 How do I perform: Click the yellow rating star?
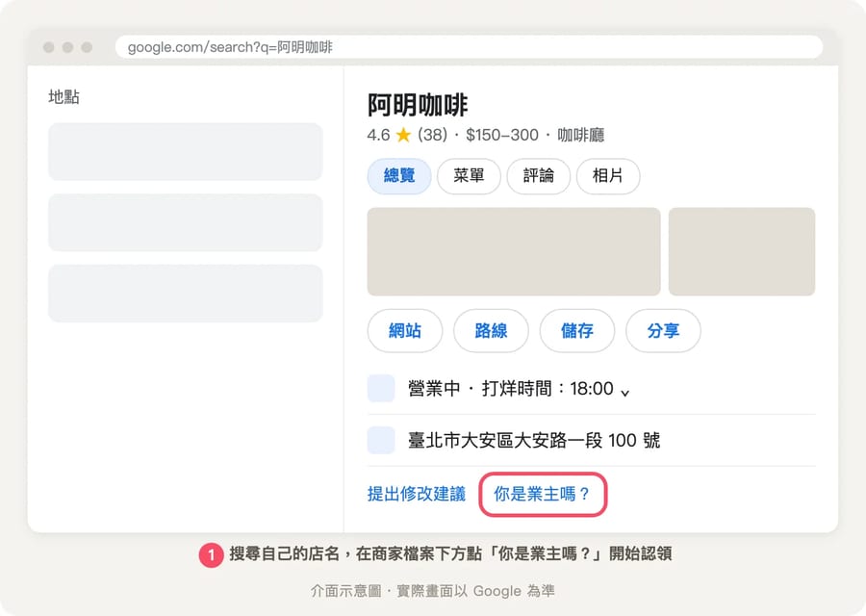point(404,134)
